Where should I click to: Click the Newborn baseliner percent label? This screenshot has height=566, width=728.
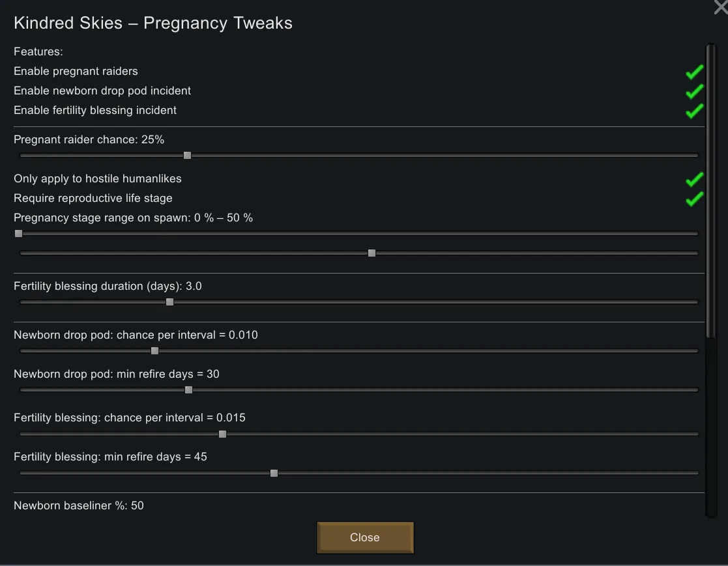[x=79, y=505]
